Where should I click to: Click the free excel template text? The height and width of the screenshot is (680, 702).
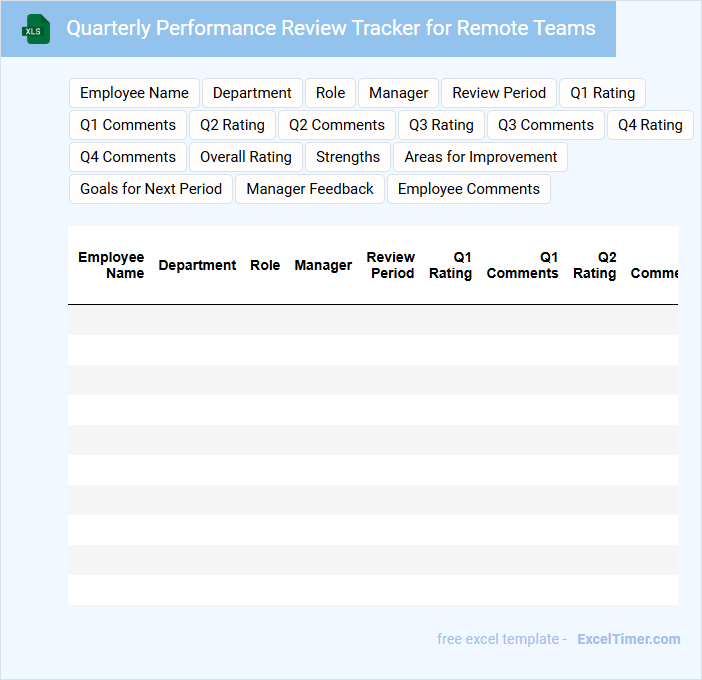(x=498, y=639)
